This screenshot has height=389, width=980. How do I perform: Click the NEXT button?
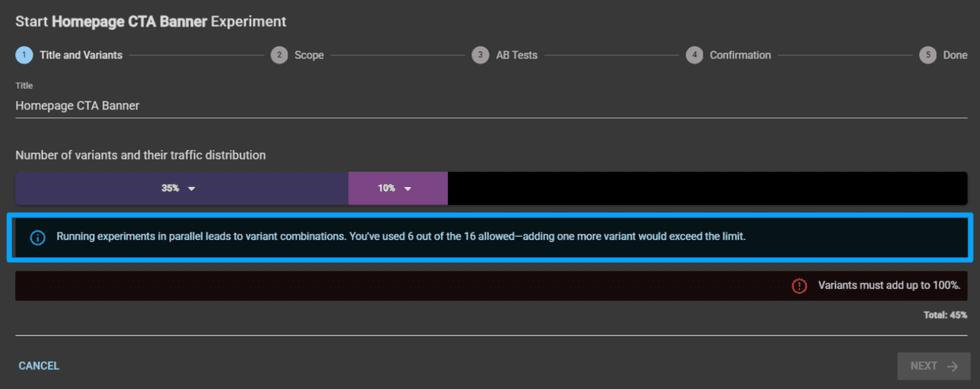point(934,366)
